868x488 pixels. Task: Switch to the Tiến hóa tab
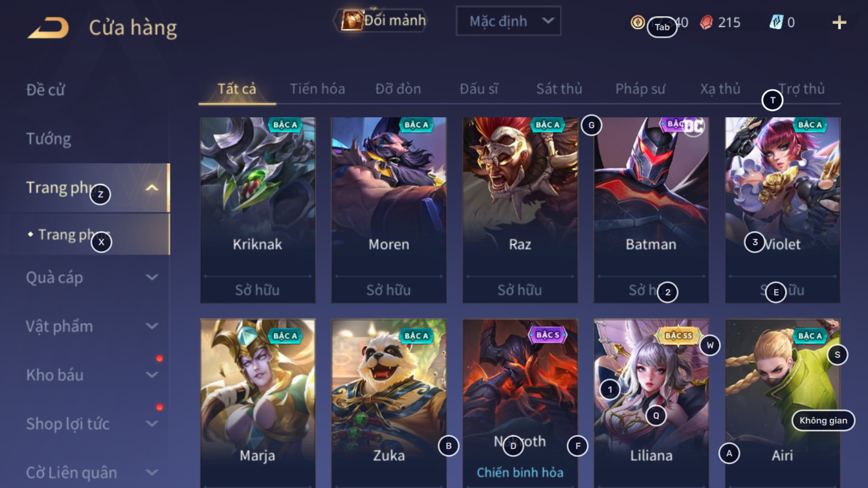click(317, 89)
